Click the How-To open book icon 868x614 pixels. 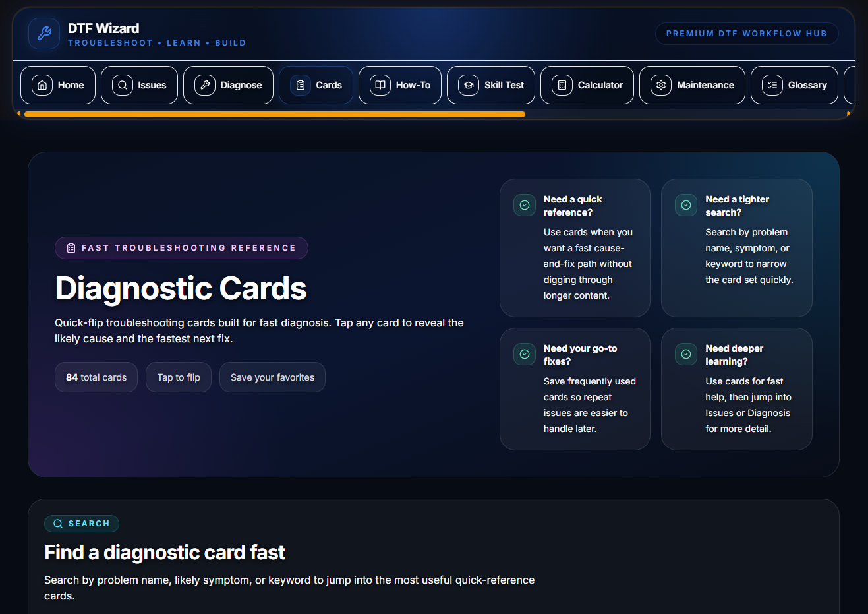click(380, 85)
